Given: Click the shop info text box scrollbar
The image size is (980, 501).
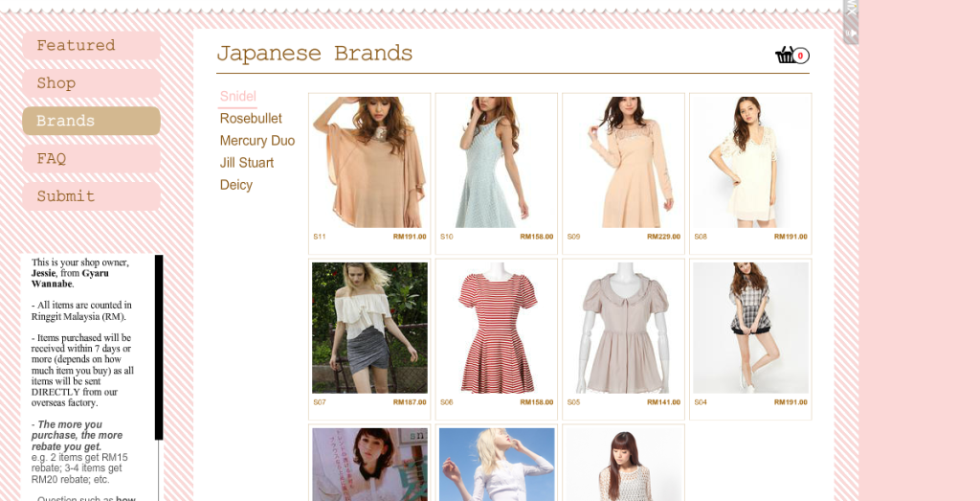Looking at the screenshot, I should pos(159,347).
